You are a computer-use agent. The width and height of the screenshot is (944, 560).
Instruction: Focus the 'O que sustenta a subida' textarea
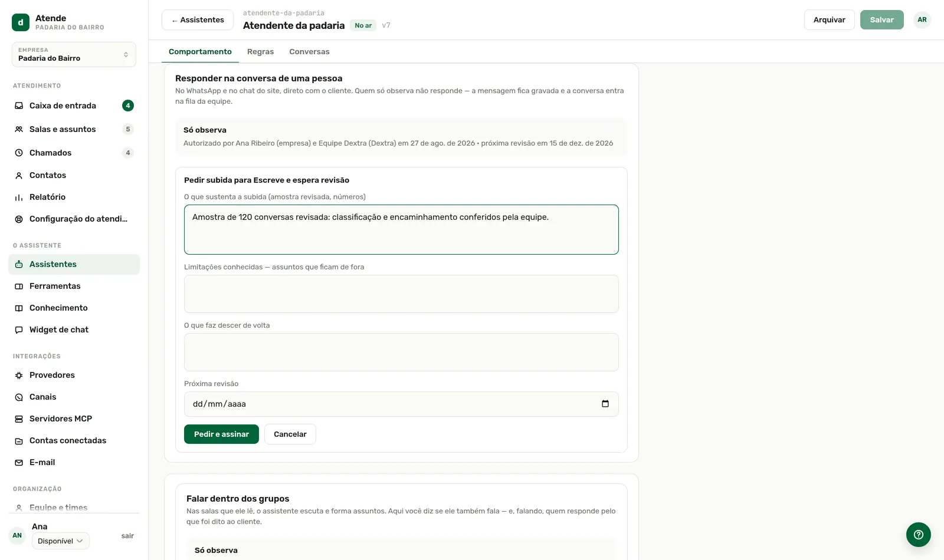tap(401, 229)
